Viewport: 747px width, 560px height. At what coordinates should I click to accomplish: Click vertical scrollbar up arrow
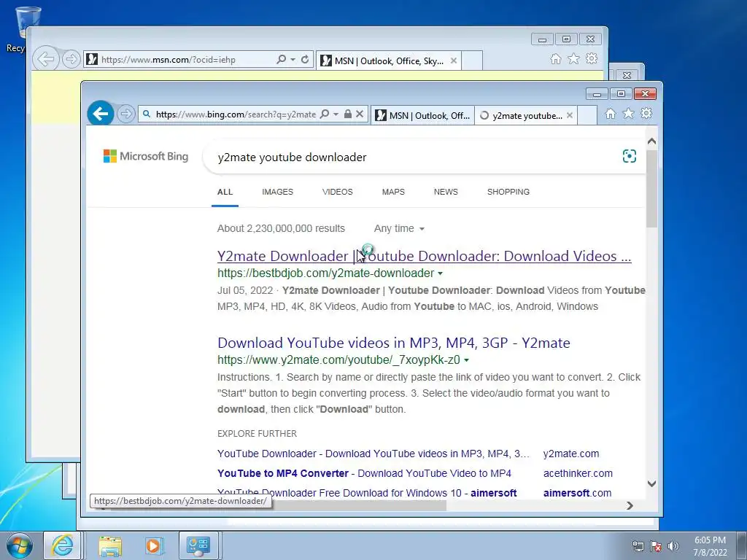651,141
